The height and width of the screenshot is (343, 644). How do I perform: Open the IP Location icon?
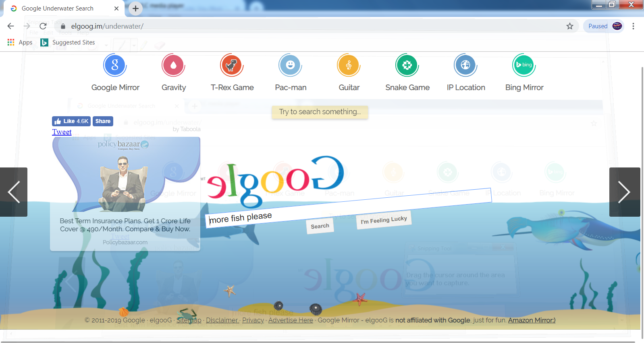click(465, 65)
